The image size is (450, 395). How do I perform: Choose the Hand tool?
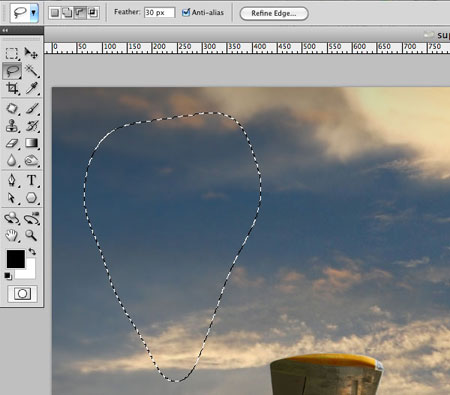(12, 236)
